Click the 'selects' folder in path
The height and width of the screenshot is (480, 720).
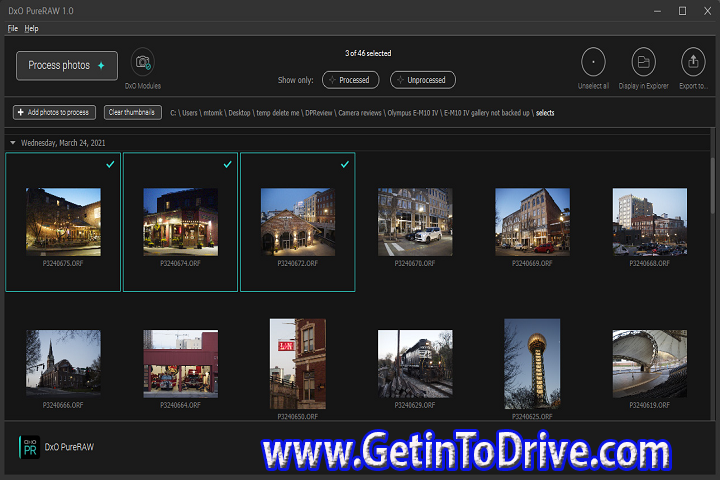click(x=545, y=113)
